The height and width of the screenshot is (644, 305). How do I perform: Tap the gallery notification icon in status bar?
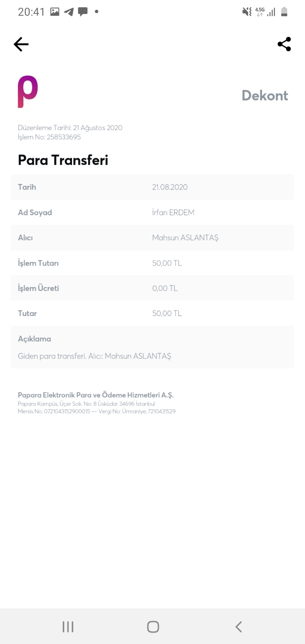click(x=55, y=12)
